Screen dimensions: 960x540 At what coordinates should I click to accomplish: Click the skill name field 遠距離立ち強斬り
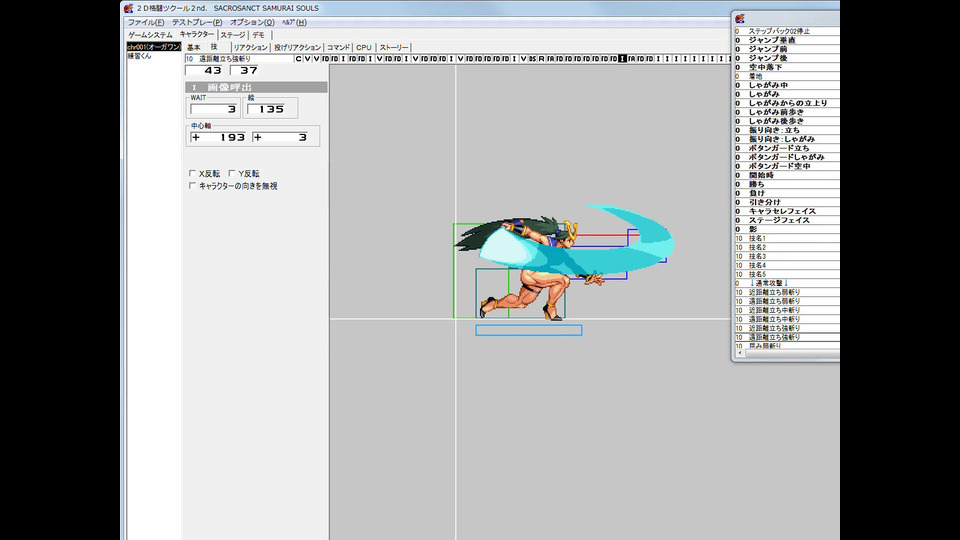click(239, 59)
